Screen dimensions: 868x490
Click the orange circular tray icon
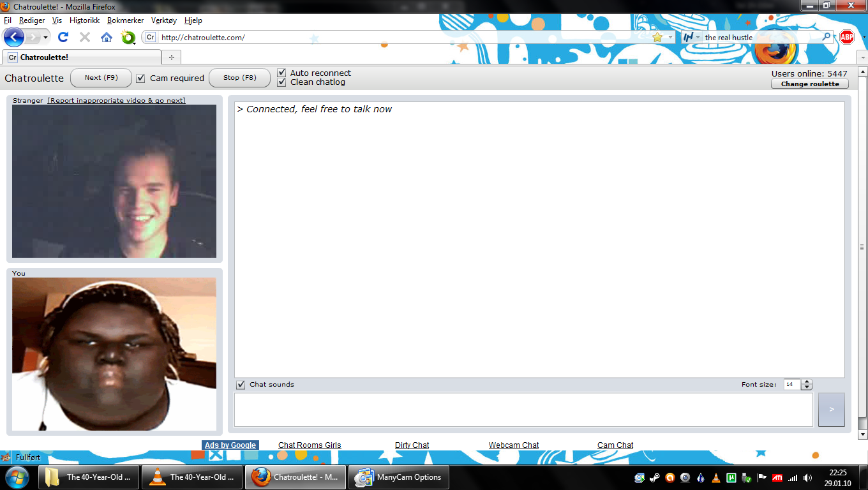670,477
